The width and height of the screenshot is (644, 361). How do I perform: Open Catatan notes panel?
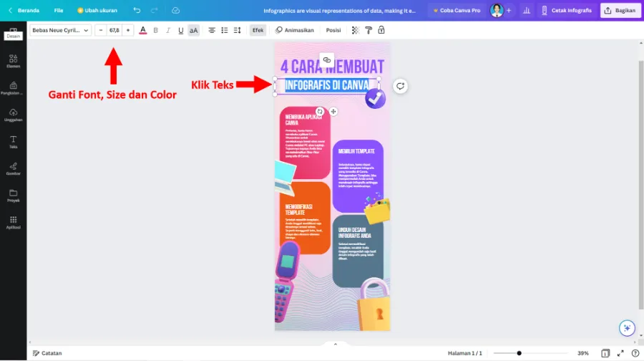point(47,353)
